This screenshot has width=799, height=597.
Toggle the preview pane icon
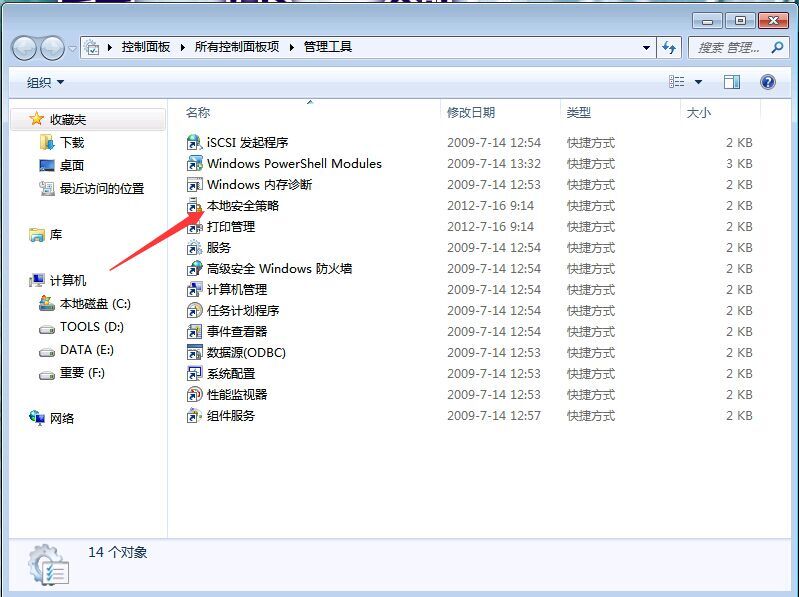click(732, 82)
